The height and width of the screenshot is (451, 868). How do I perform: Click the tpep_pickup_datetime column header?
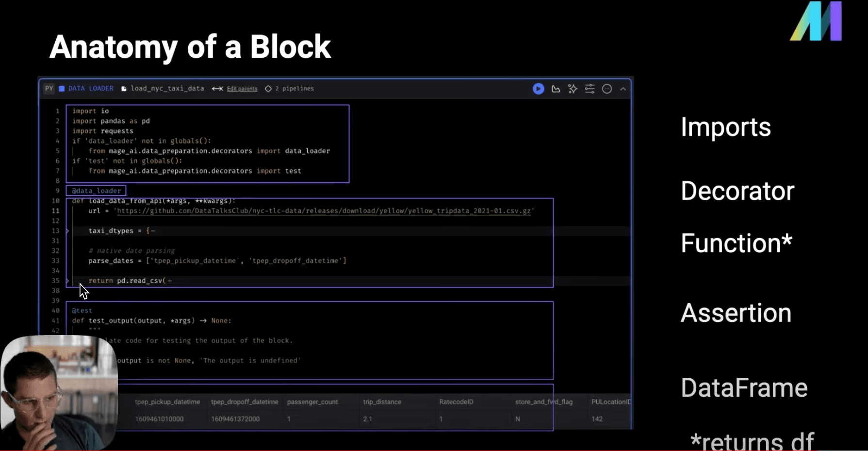pyautogui.click(x=167, y=402)
